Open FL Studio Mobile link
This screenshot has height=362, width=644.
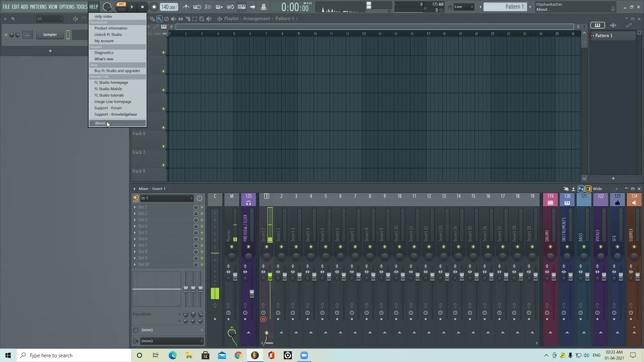coord(117,88)
